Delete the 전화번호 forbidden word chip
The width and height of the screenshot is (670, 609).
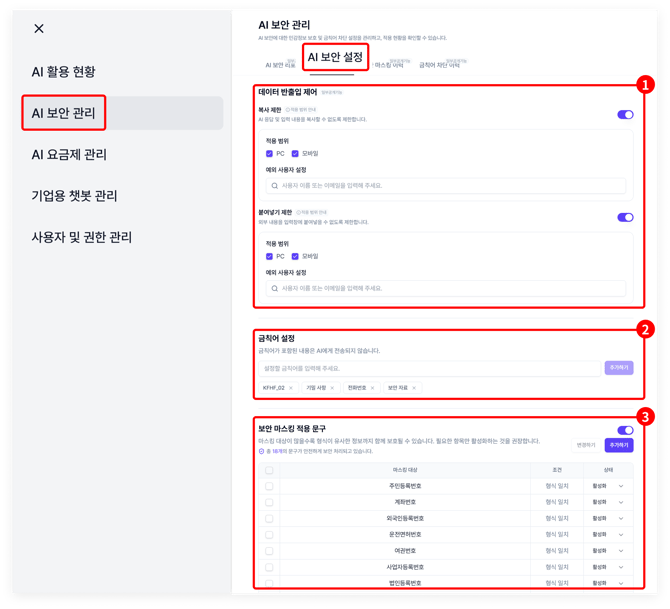[x=373, y=388]
